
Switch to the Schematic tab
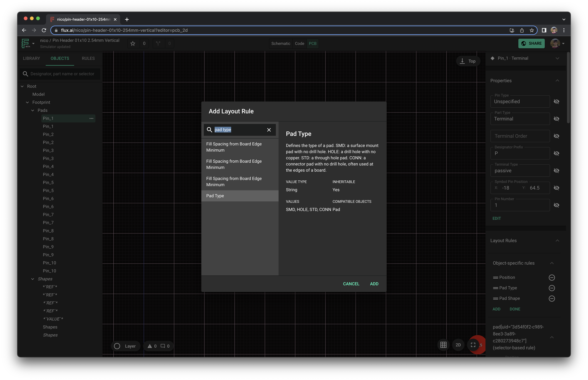(x=280, y=43)
